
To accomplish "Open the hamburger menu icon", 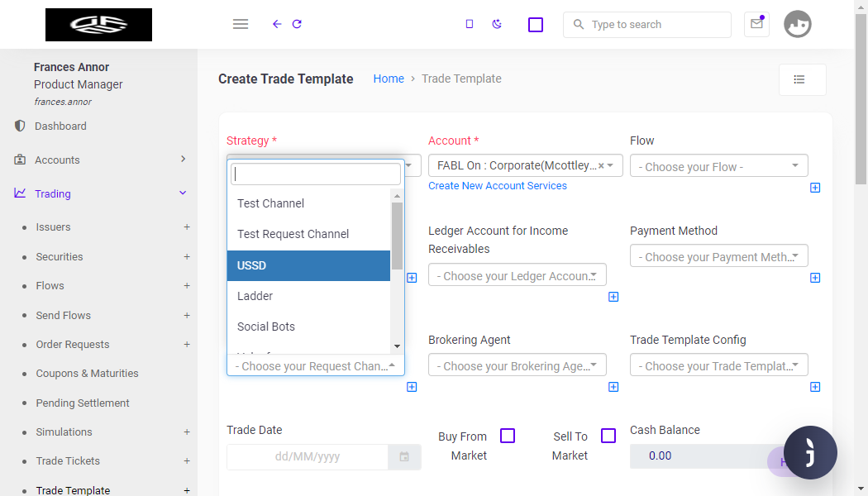I will tap(241, 24).
